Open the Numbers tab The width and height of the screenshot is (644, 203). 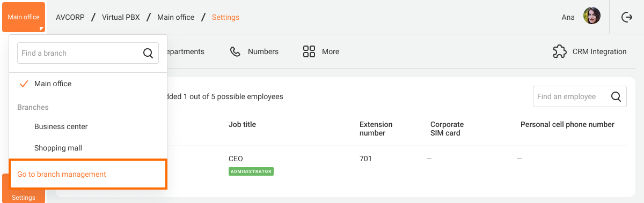(254, 51)
